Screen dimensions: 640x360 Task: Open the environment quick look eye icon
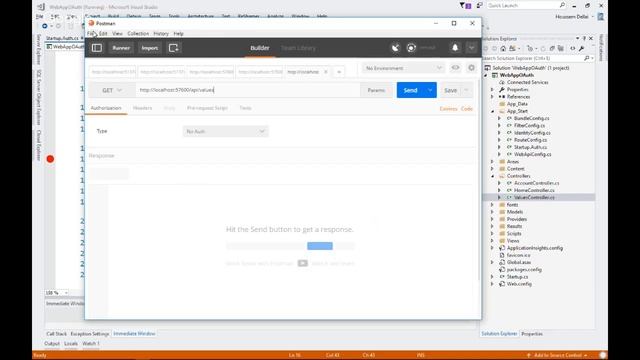pos(455,68)
